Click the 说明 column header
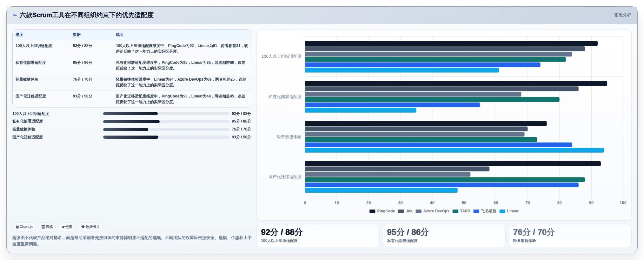 point(120,35)
